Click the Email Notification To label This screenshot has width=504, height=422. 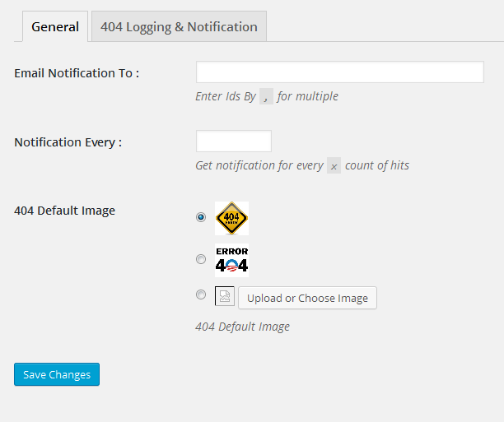77,73
